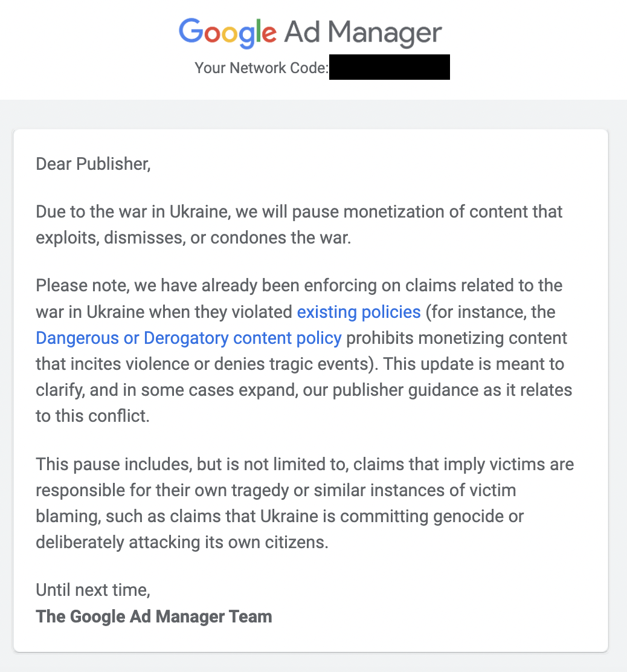This screenshot has height=672, width=627.
Task: Click the line starting Due to the war
Action: tap(299, 212)
